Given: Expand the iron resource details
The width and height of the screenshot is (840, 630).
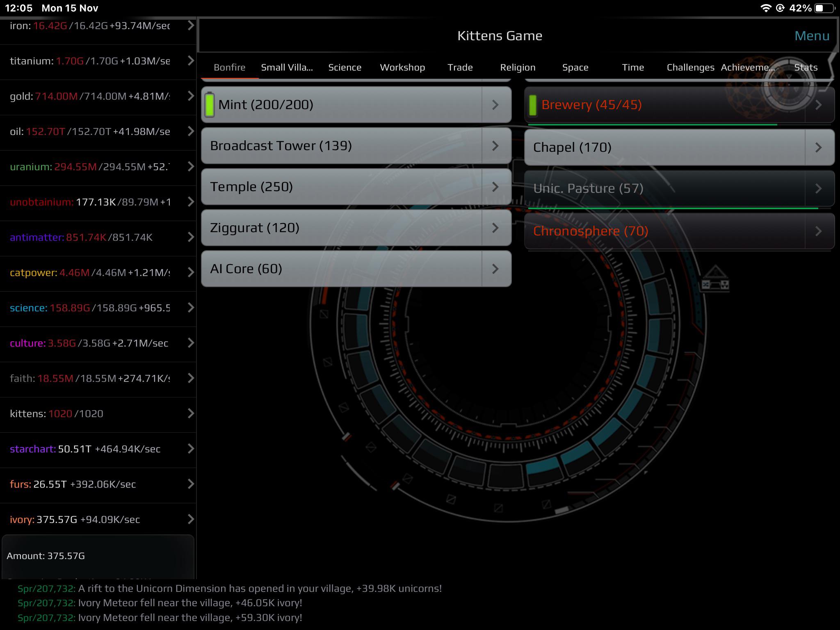Looking at the screenshot, I should 190,25.
